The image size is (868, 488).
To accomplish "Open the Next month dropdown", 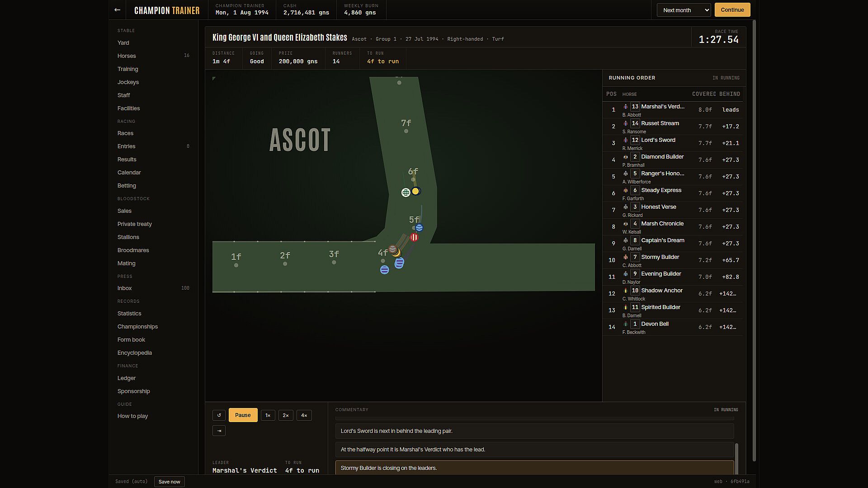I will 684,10.
